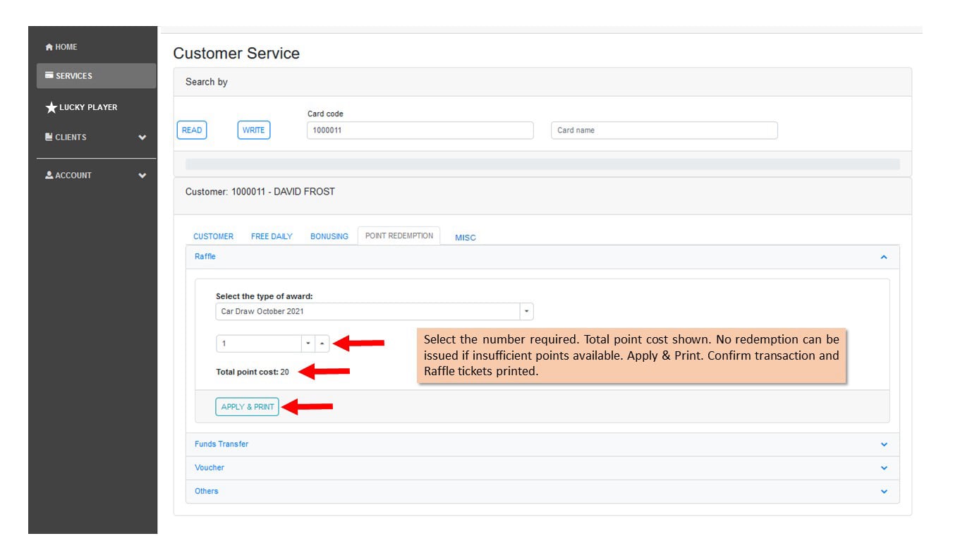Click the Home house icon

point(49,47)
